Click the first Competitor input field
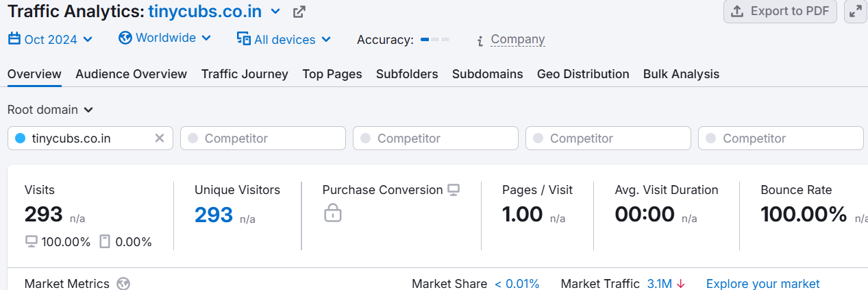The height and width of the screenshot is (290, 868). pyautogui.click(x=263, y=138)
